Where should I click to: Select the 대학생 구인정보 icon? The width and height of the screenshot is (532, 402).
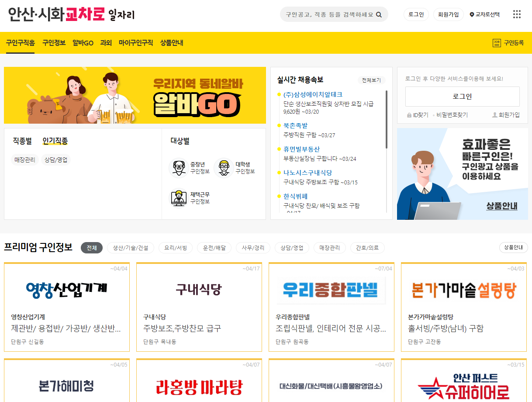coord(224,168)
